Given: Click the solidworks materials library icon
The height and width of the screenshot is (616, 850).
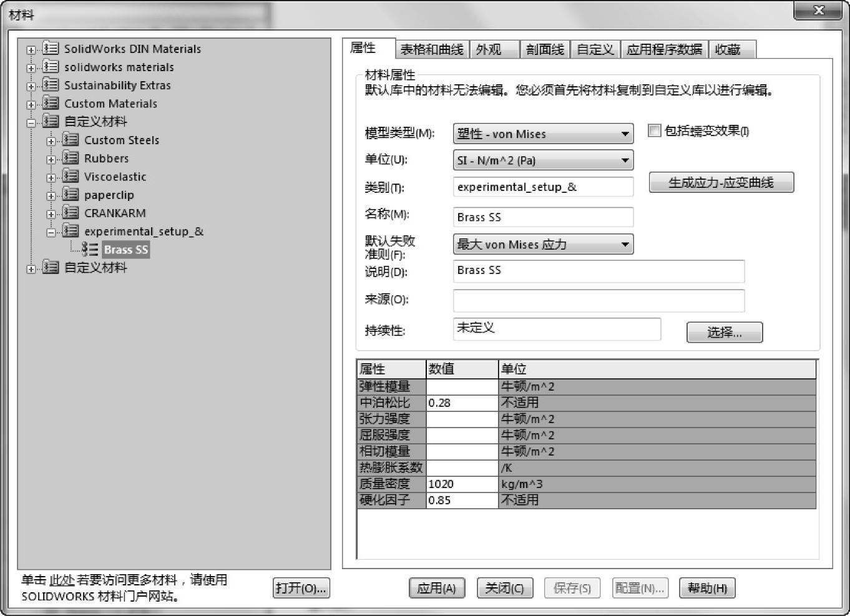Looking at the screenshot, I should (x=51, y=67).
